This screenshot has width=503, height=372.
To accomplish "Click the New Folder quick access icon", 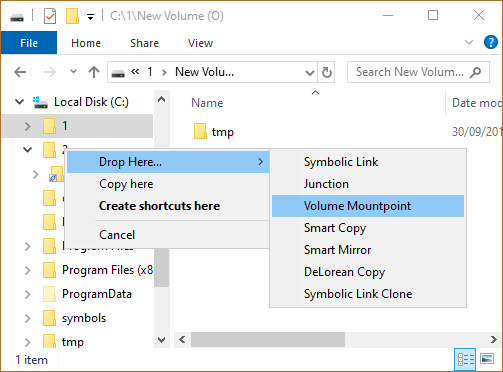I will tap(72, 16).
